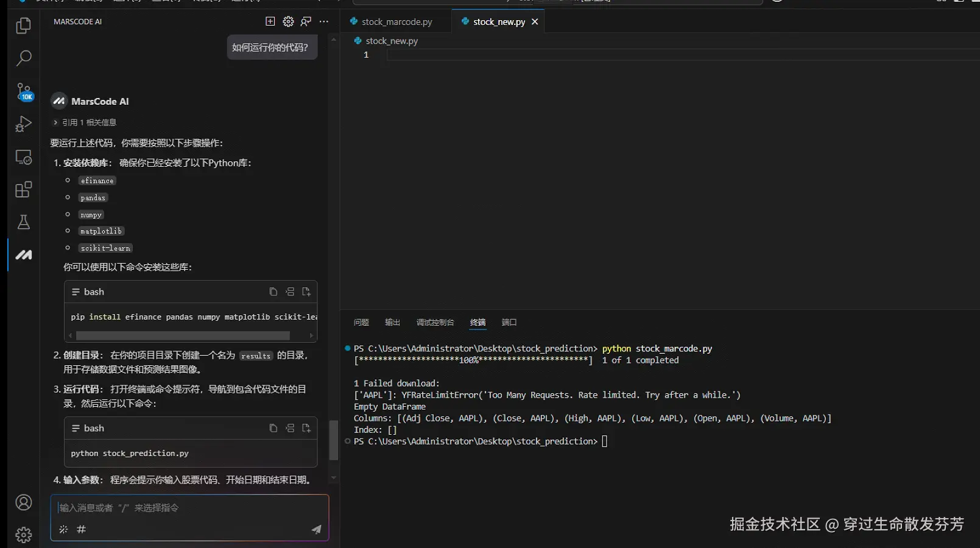Viewport: 980px width, 548px height.
Task: Open the Manage gear in activity bar
Action: pyautogui.click(x=23, y=535)
